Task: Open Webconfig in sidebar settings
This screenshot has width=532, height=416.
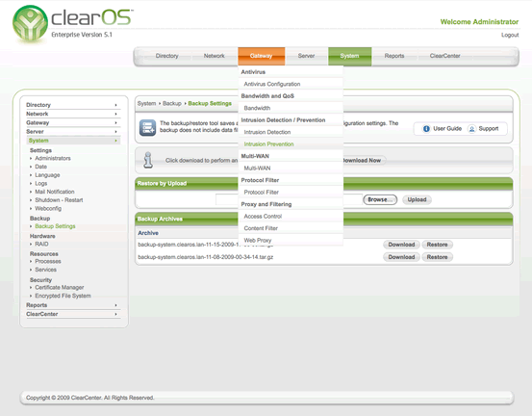Action: pyautogui.click(x=48, y=209)
